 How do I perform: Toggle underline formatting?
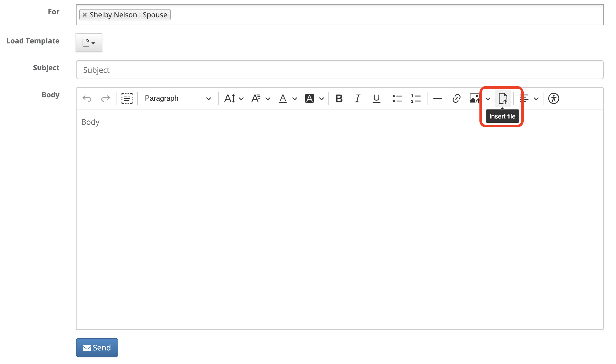376,98
